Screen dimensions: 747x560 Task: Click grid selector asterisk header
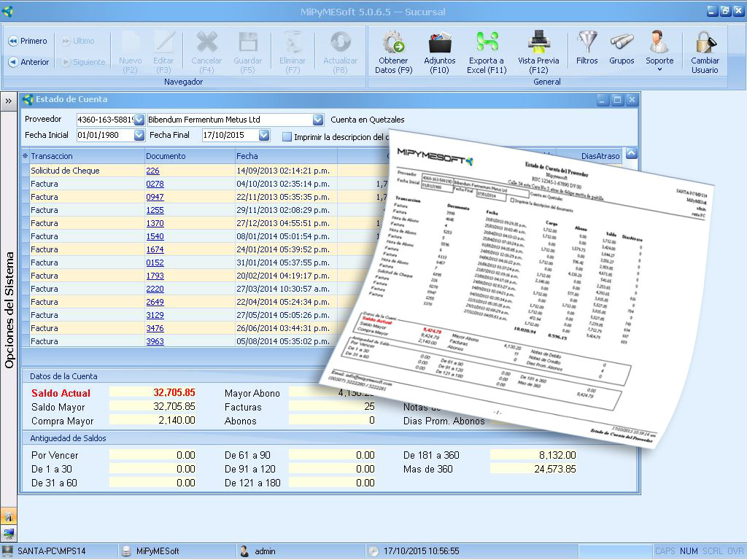click(x=26, y=156)
